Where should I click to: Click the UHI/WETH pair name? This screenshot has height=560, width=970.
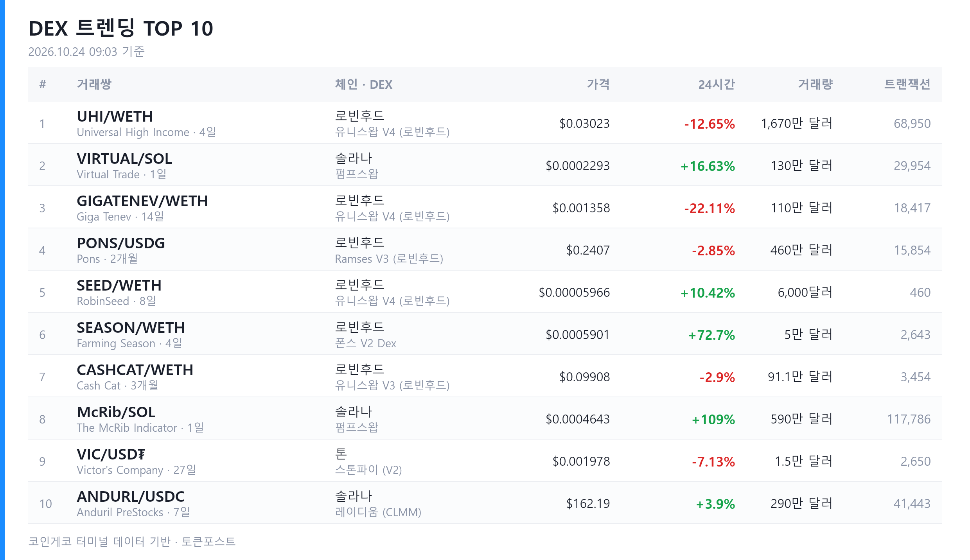[x=115, y=117]
